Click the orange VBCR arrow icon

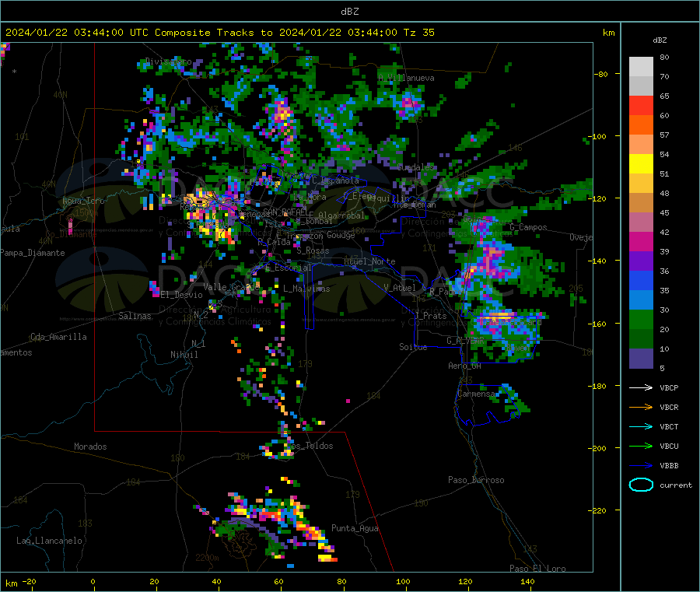click(641, 407)
